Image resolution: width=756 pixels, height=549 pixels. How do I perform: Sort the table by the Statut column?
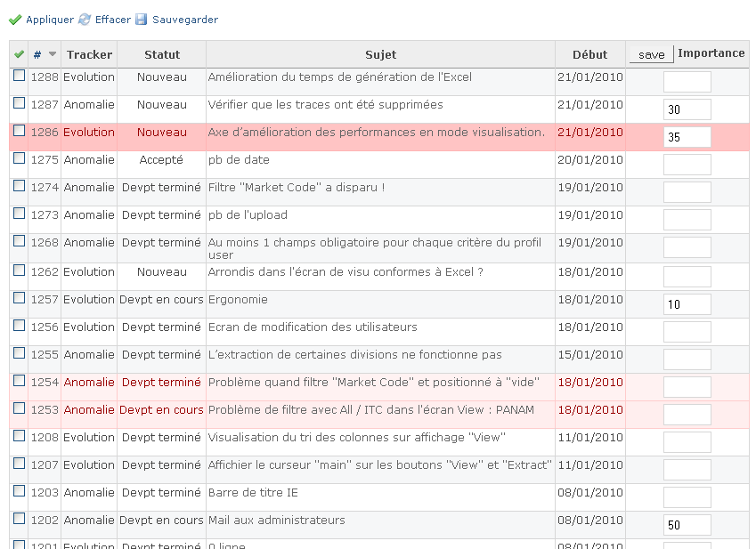click(162, 55)
